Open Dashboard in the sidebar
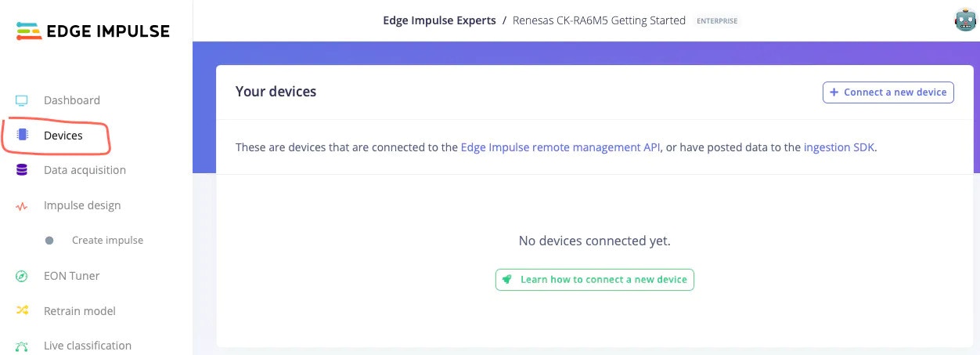The height and width of the screenshot is (355, 980). (x=72, y=100)
